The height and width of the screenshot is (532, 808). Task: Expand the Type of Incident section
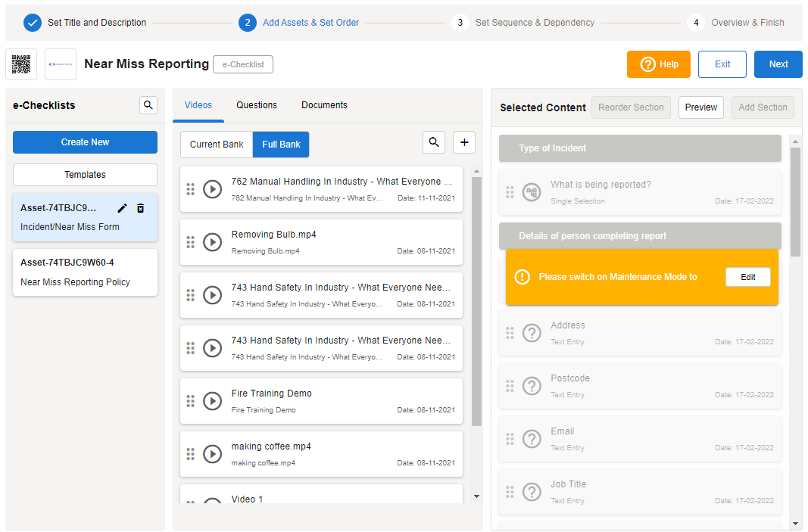click(639, 148)
